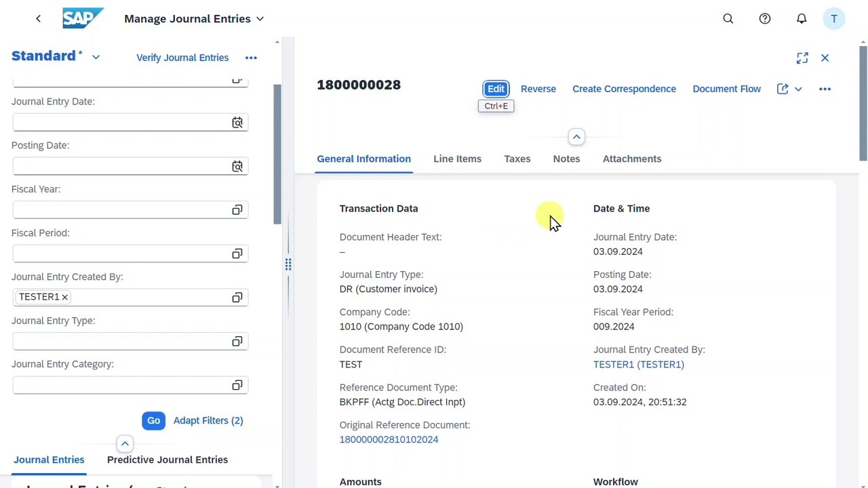Image resolution: width=868 pixels, height=488 pixels.
Task: Open Fiscal Year value help icon
Action: point(237,210)
